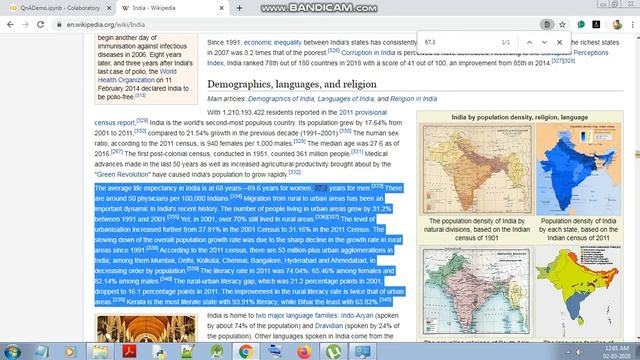Go to previous find result

tap(529, 42)
